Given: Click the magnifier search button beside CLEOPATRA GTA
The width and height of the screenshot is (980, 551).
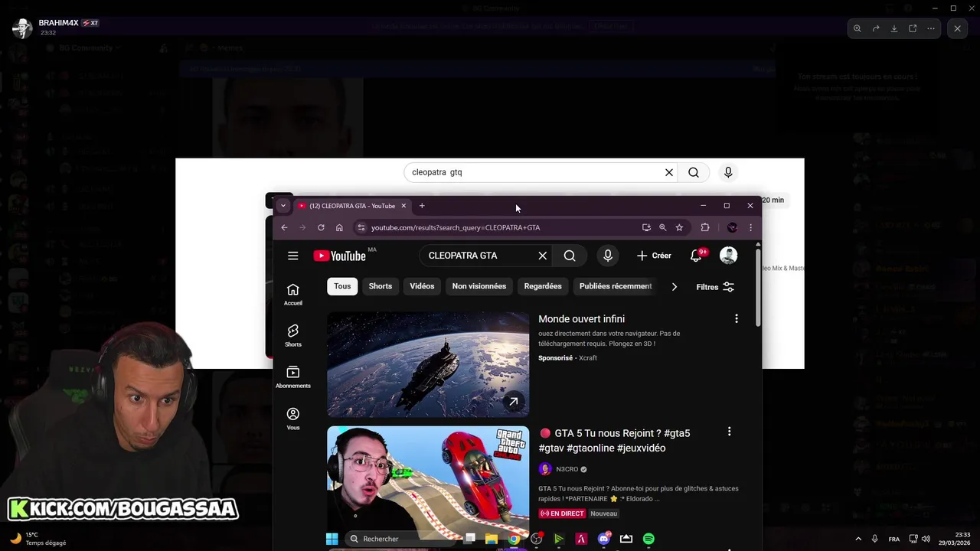Looking at the screenshot, I should pyautogui.click(x=570, y=256).
